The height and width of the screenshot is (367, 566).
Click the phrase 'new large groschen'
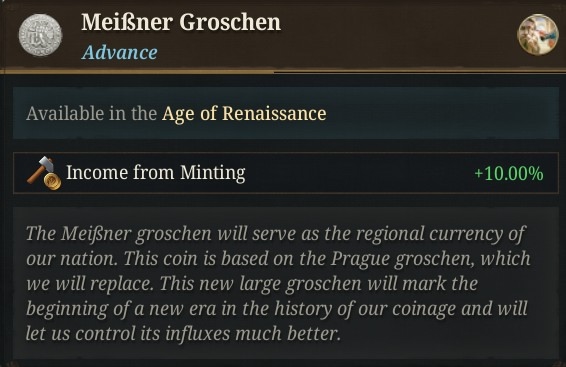pos(280,284)
